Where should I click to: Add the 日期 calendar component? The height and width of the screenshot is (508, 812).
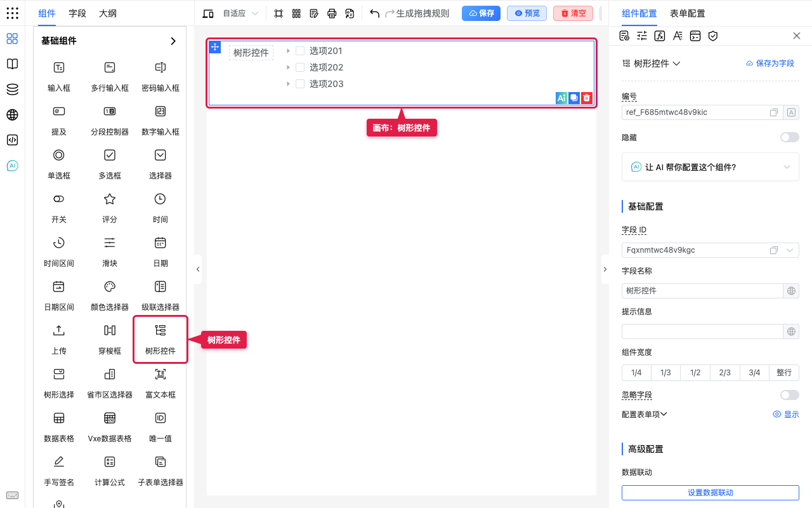click(x=160, y=251)
